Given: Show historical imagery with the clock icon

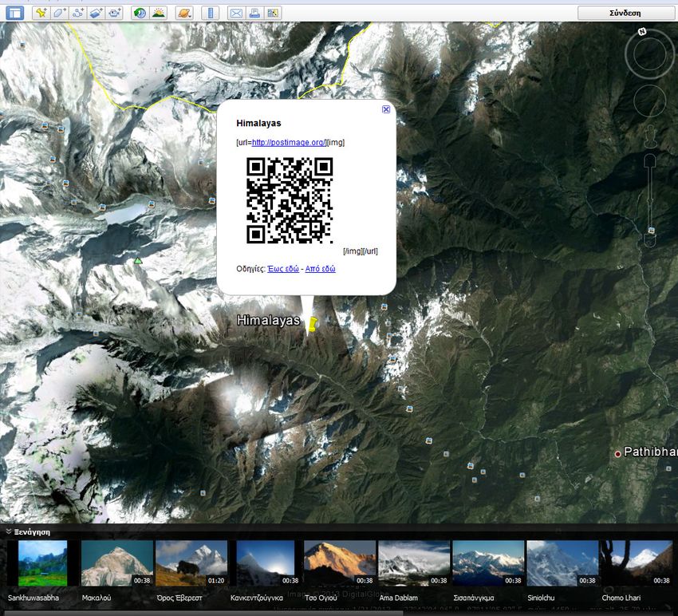Looking at the screenshot, I should coord(140,13).
